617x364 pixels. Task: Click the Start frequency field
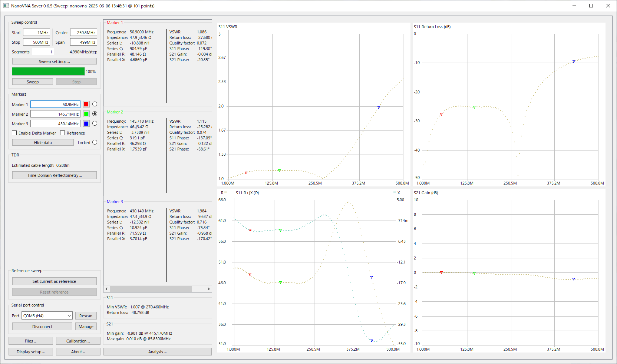[37, 33]
